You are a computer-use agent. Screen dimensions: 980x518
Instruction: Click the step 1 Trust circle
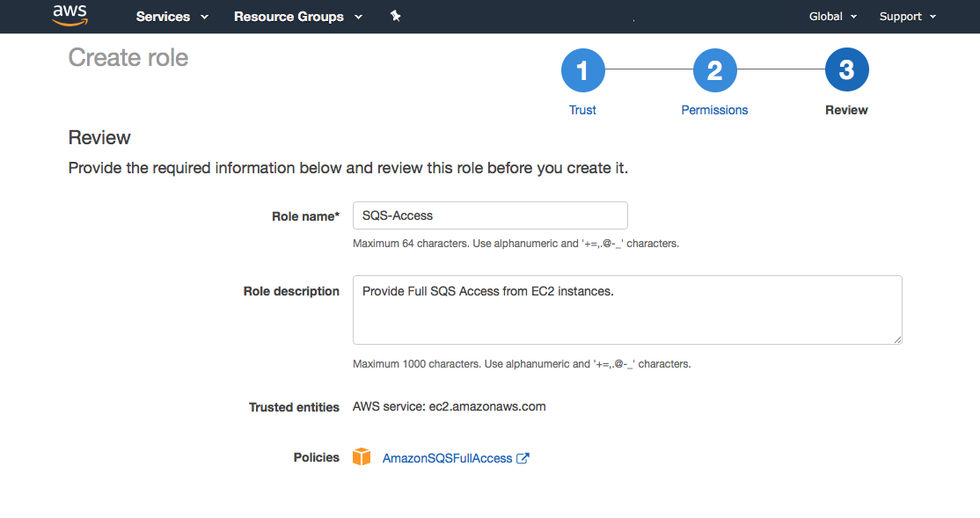click(x=582, y=70)
